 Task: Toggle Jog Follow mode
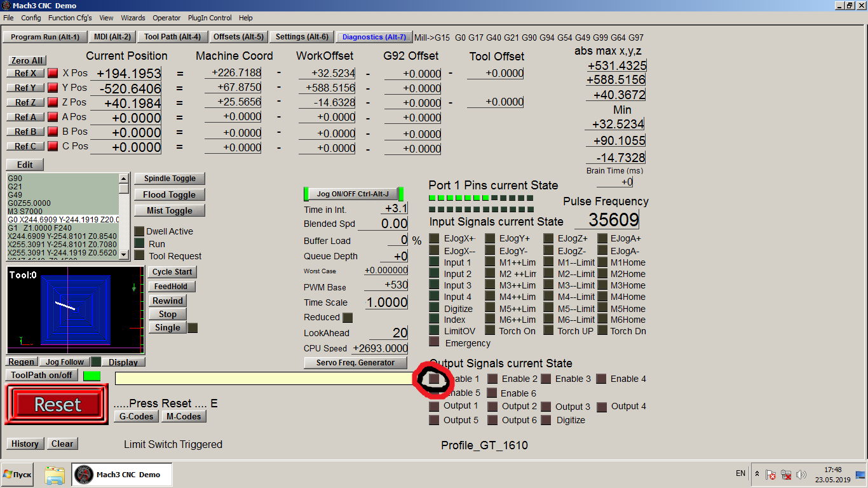(64, 362)
